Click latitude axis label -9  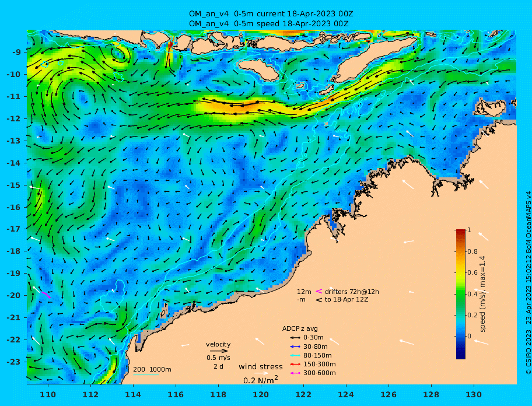click(x=16, y=52)
